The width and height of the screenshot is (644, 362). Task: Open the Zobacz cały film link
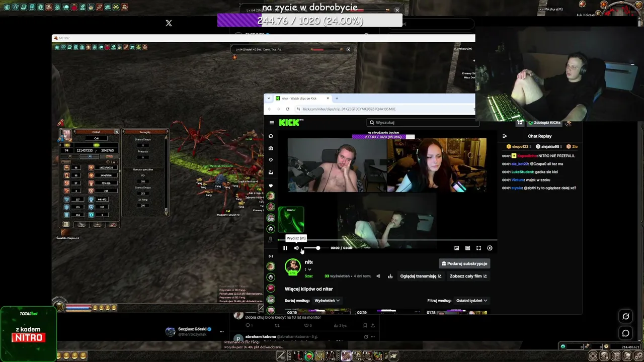[468, 276]
